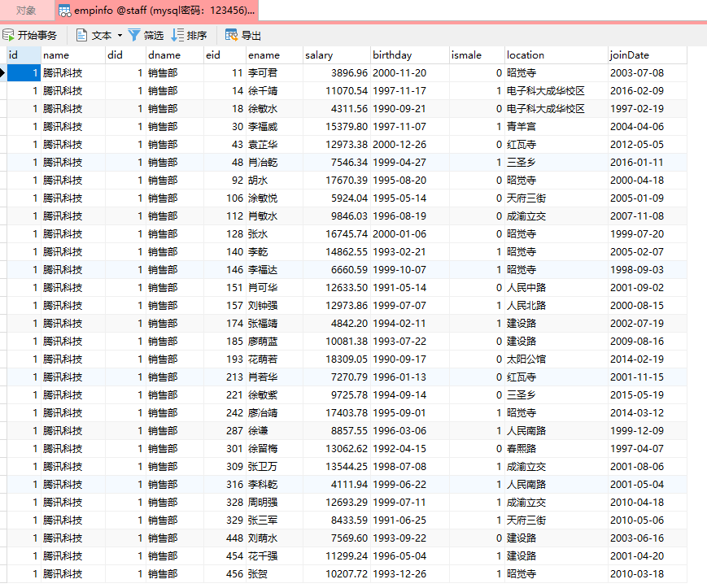This screenshot has width=707, height=588.
Task: Click the joinDate column header
Action: (x=648, y=55)
